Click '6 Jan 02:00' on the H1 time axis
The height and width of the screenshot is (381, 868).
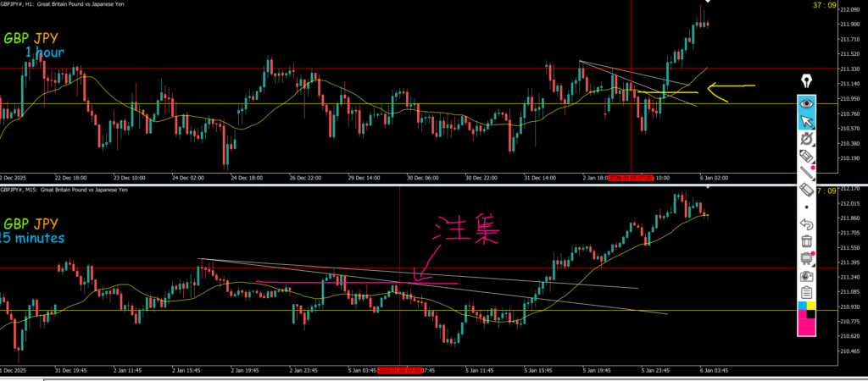[x=715, y=178]
